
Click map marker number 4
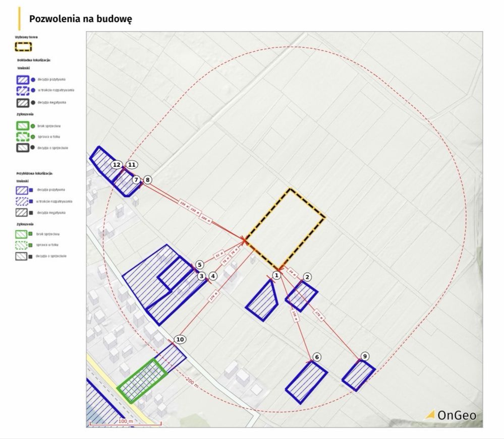[x=213, y=276]
